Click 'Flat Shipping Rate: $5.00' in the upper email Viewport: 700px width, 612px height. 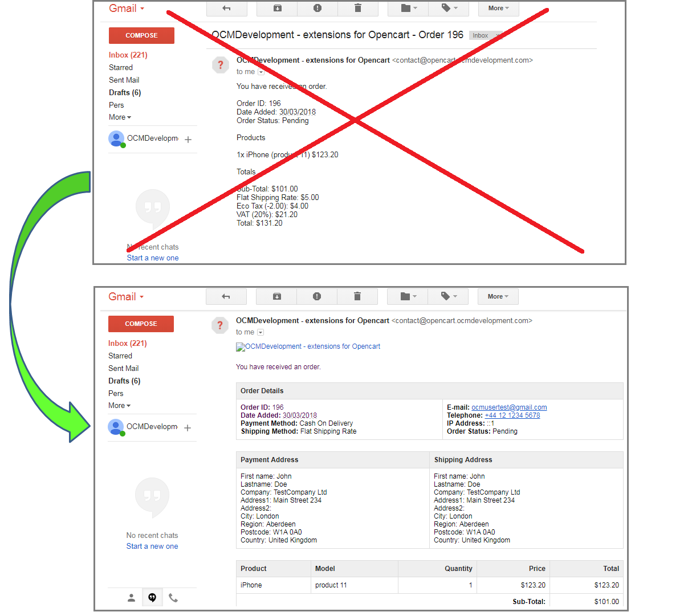click(278, 198)
